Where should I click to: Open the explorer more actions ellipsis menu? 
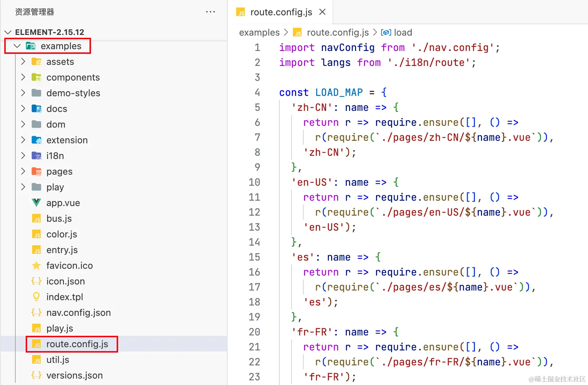(x=211, y=12)
